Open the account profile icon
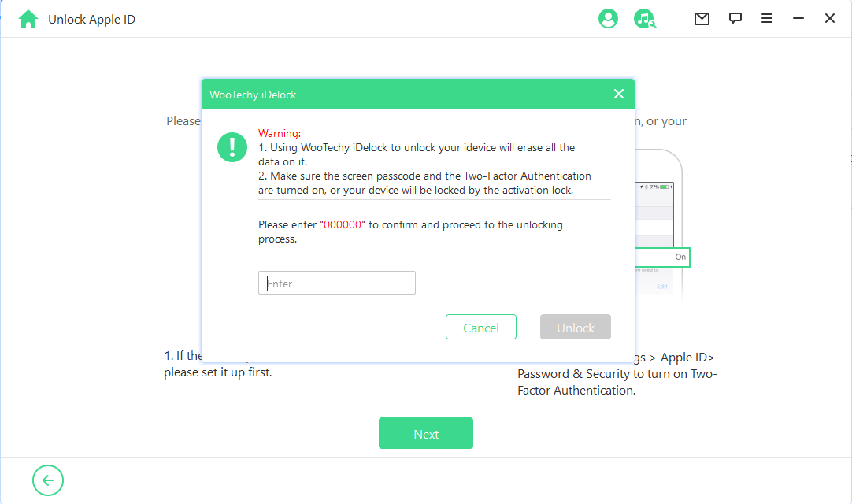The image size is (852, 504). coord(608,18)
